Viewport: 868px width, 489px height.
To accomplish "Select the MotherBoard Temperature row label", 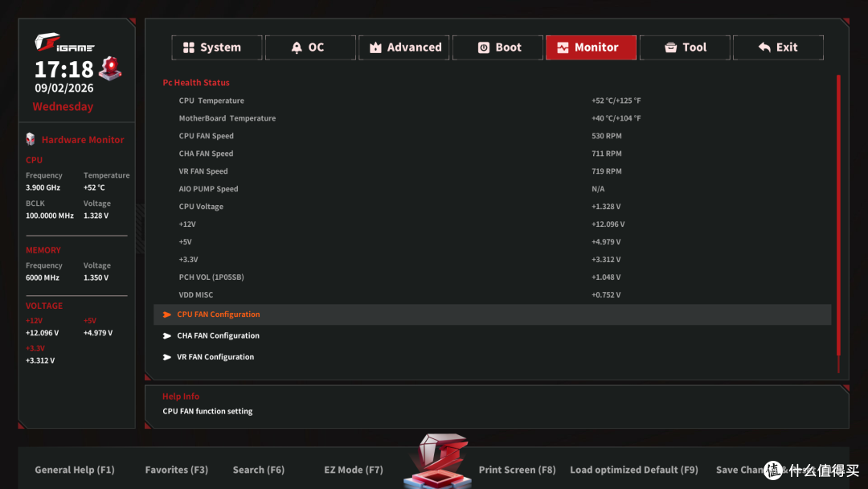I will (227, 118).
